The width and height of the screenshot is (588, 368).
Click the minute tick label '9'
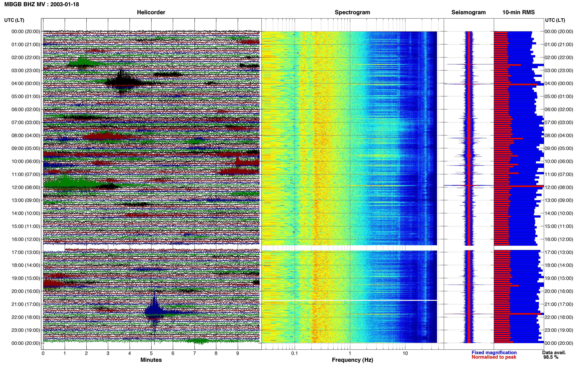coord(238,353)
